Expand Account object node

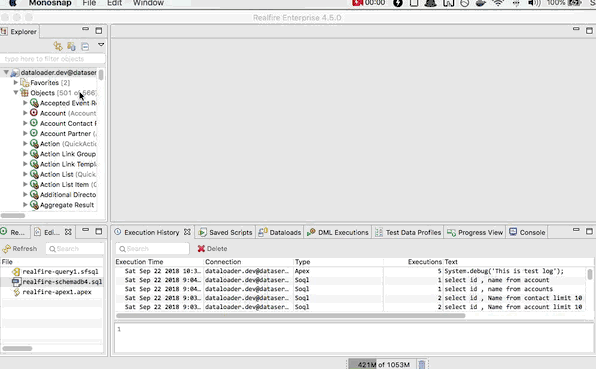point(25,113)
